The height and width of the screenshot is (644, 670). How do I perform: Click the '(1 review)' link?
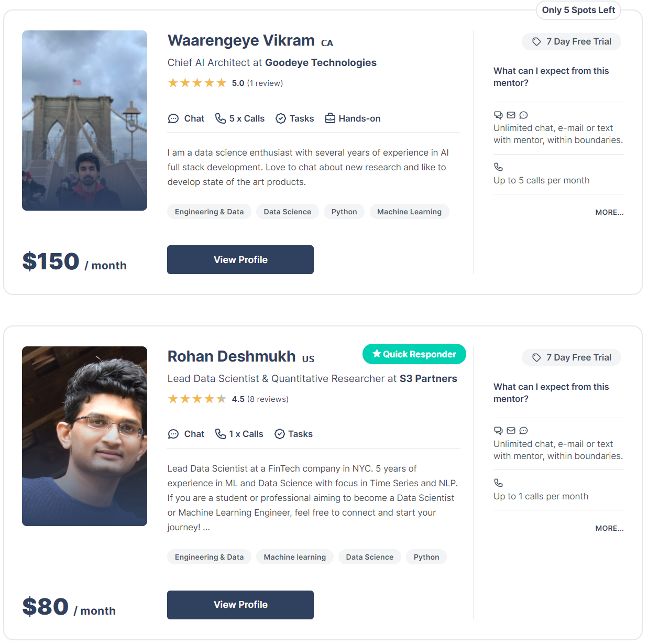(265, 83)
